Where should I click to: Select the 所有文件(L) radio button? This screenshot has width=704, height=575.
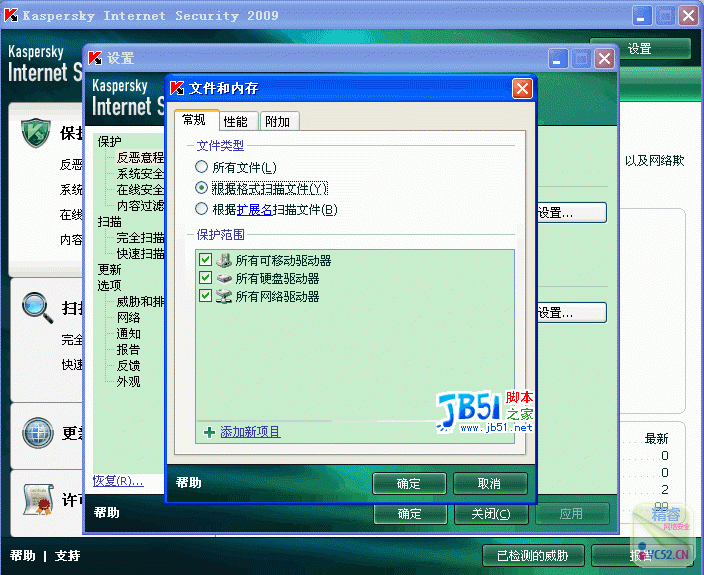tap(201, 167)
